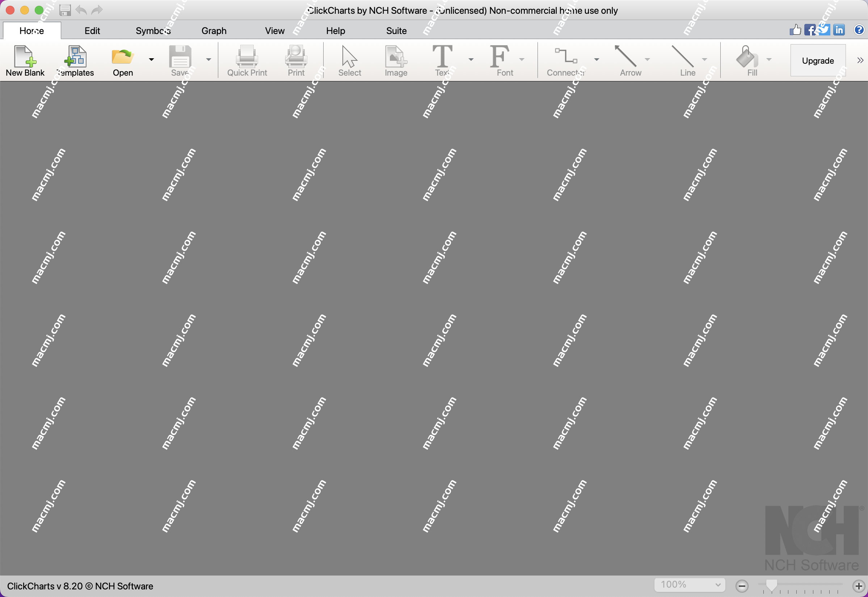Image resolution: width=868 pixels, height=597 pixels.
Task: Click the thumbs-up like icon
Action: tap(795, 30)
